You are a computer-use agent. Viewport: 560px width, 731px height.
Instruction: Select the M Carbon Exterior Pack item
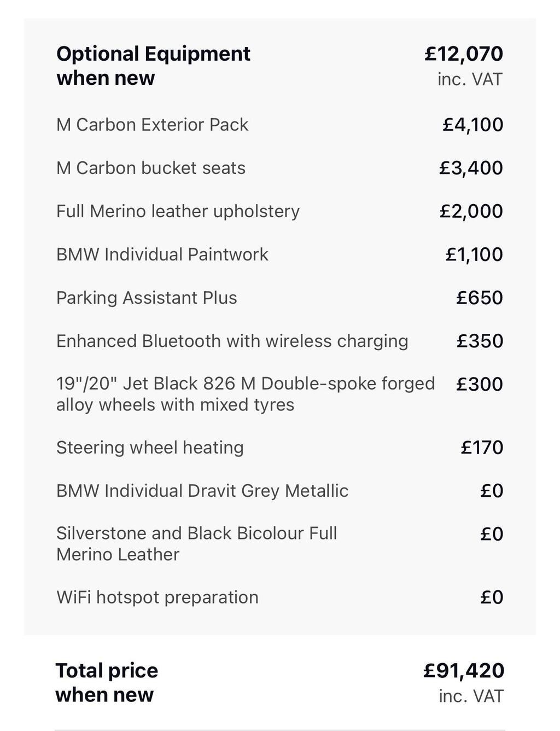click(152, 125)
